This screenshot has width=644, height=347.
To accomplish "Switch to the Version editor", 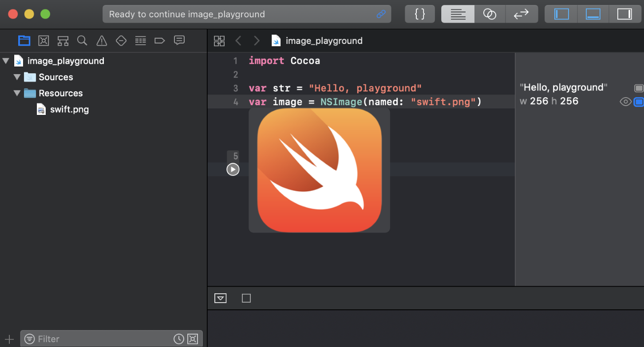I will 522,14.
